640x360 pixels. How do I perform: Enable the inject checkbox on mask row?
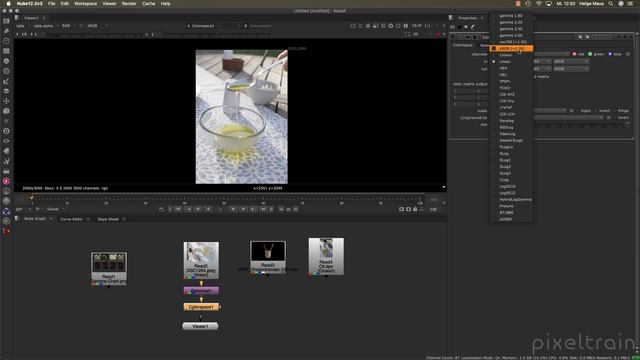578,111
